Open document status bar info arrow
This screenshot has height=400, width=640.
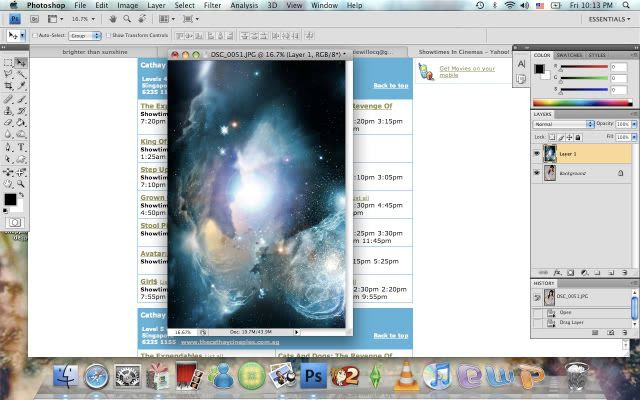pyautogui.click(x=297, y=332)
